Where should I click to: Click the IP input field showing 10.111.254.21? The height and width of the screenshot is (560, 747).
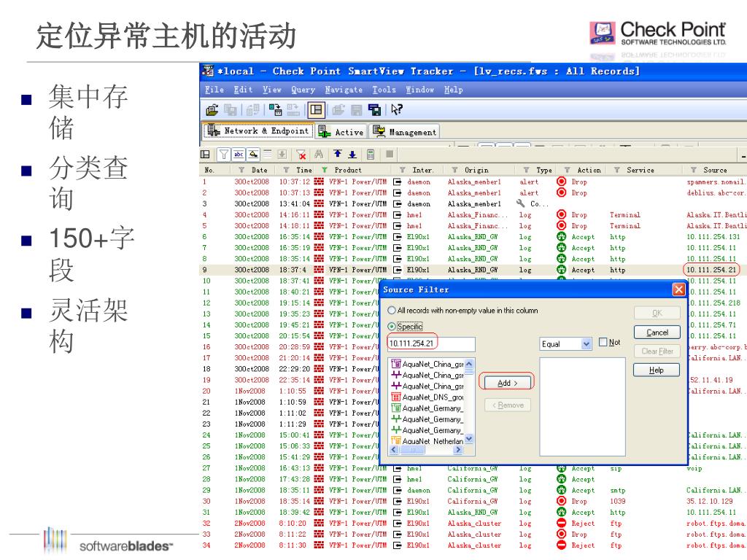click(432, 344)
